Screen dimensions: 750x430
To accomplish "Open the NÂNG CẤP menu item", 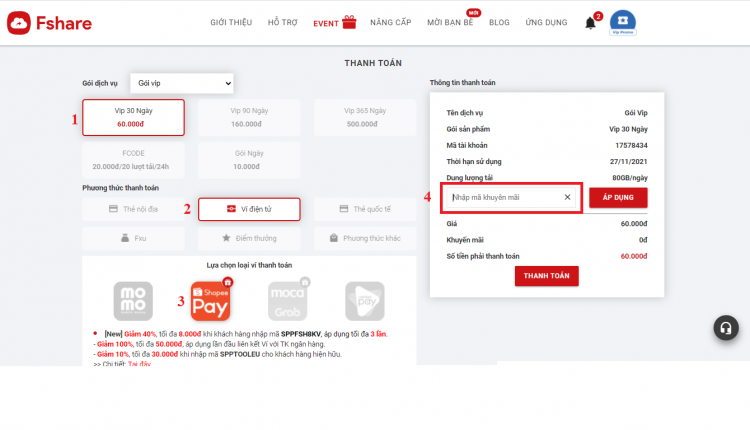I will 391,22.
